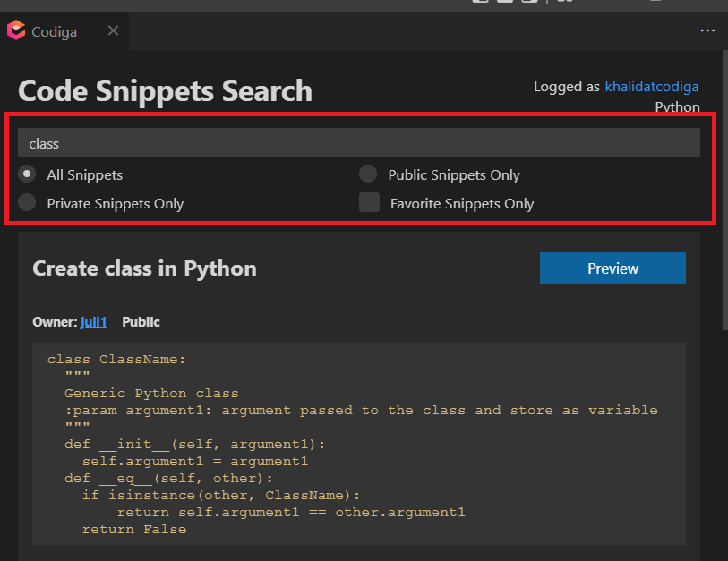Click the vertical scrollbar of the panel

(725, 191)
